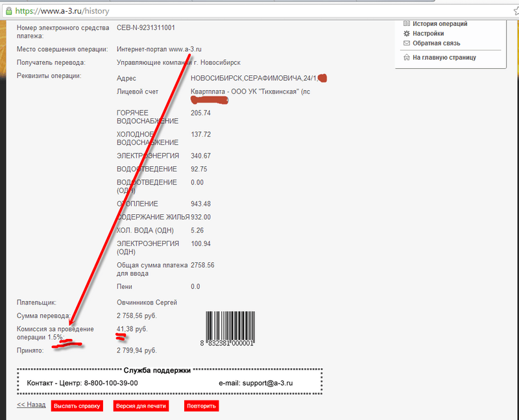Click ХОЛ. ВОДА (ОДН) value 5.26

(197, 230)
